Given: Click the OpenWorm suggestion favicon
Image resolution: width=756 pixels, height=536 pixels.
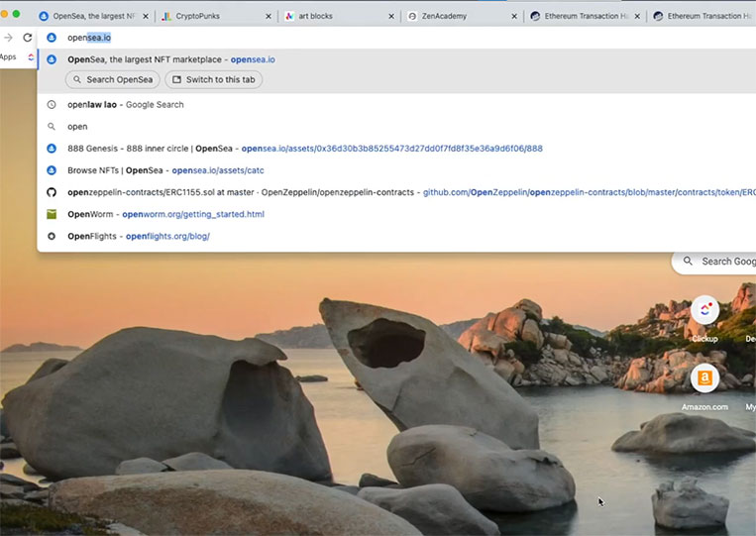Looking at the screenshot, I should (x=52, y=214).
